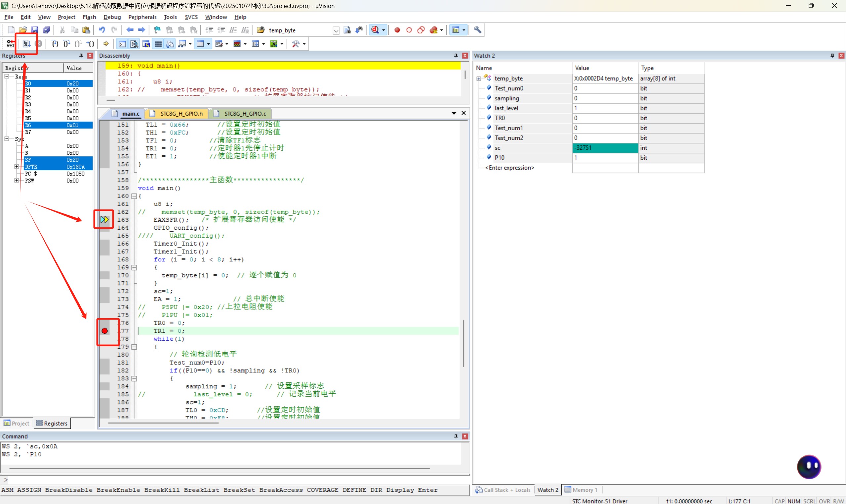The width and height of the screenshot is (846, 504).
Task: Click the Value column header in Watch 2
Action: click(605, 68)
